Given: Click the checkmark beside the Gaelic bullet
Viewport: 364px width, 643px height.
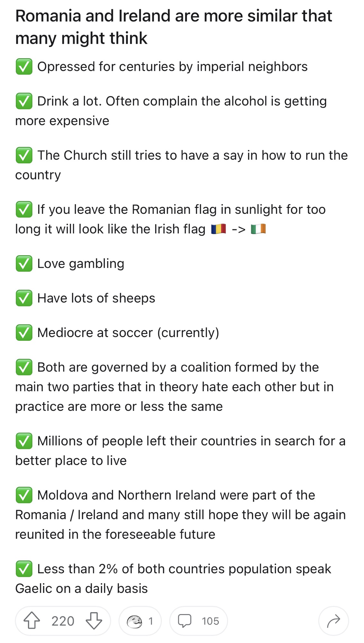Looking at the screenshot, I should pyautogui.click(x=23, y=569).
